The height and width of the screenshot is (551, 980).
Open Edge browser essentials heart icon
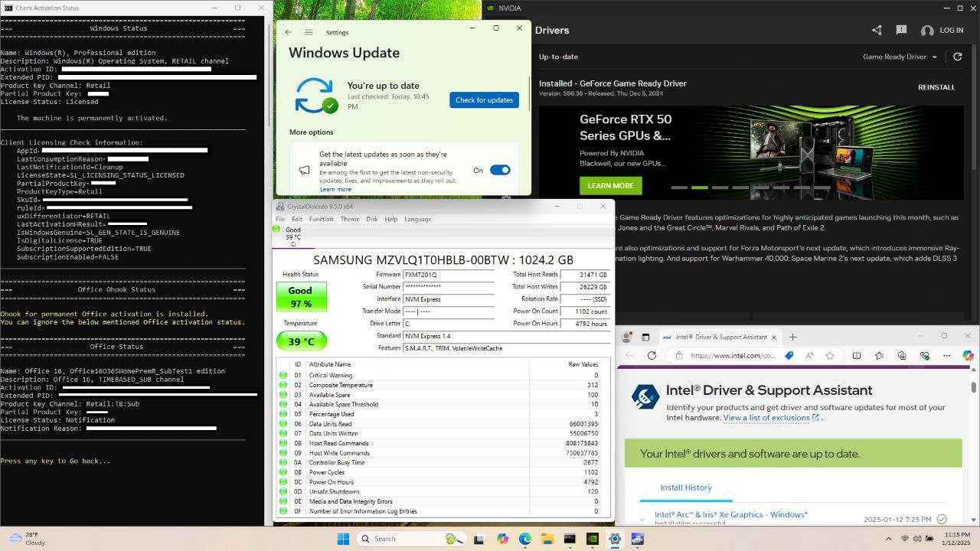[x=924, y=355]
